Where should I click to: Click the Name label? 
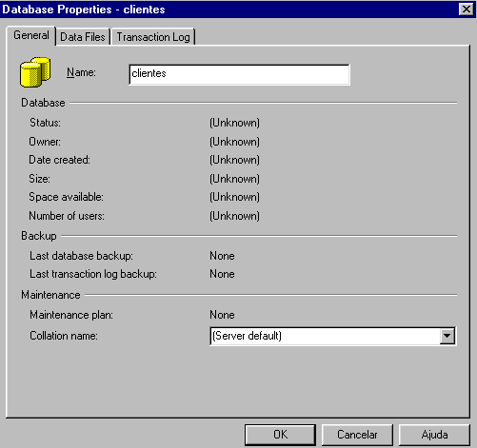pyautogui.click(x=81, y=72)
